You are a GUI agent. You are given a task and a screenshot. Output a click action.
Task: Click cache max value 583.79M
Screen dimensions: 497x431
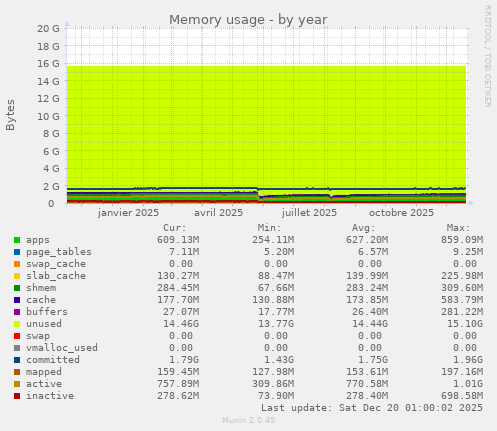pyautogui.click(x=462, y=300)
